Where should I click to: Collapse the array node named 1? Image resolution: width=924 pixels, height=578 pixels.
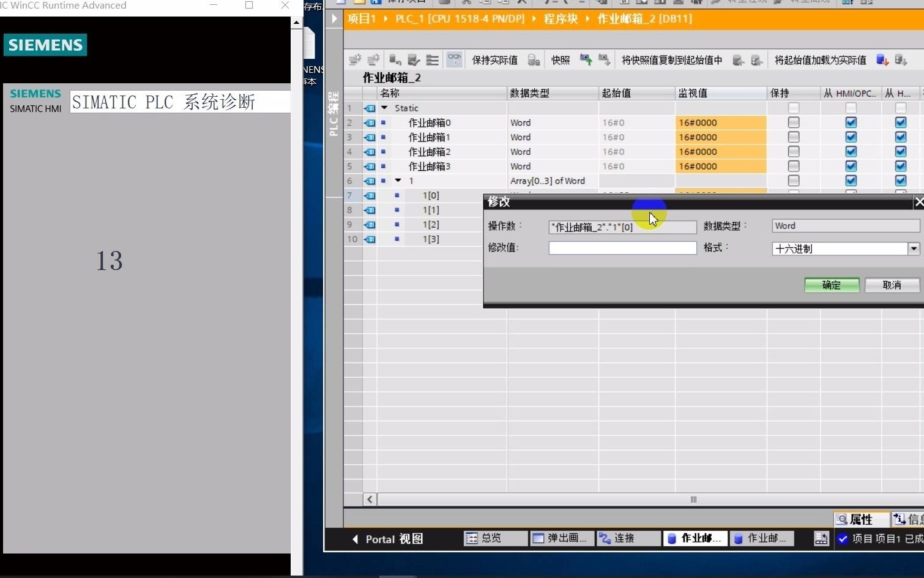(x=398, y=181)
